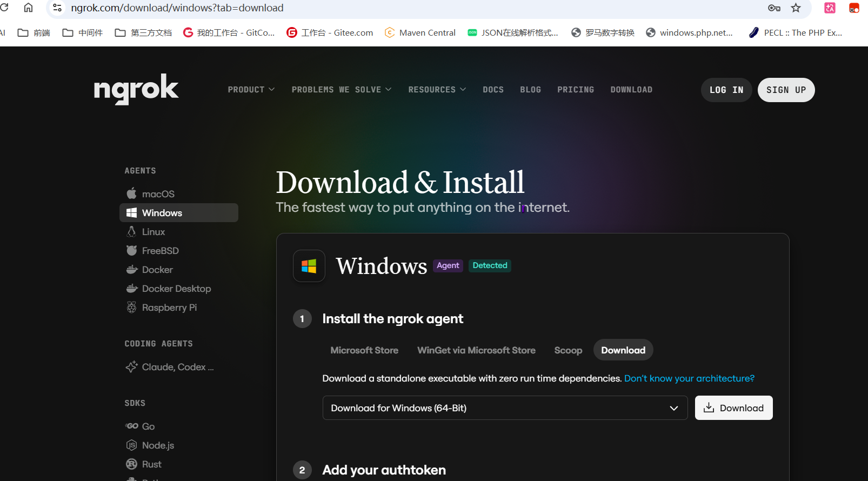Go to browser home page icon
Image resolution: width=868 pixels, height=481 pixels.
pyautogui.click(x=28, y=8)
